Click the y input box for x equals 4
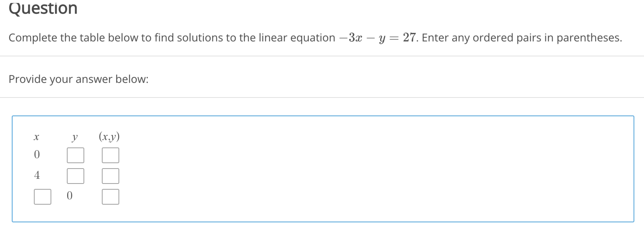The height and width of the screenshot is (238, 644). 75,176
